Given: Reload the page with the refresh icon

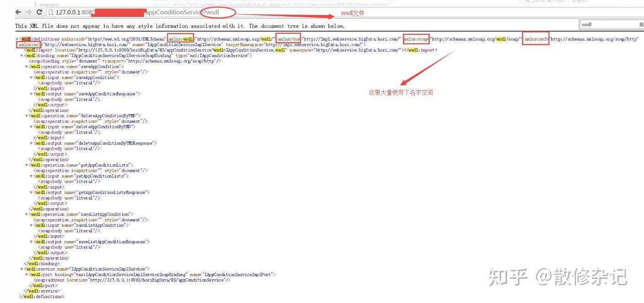Looking at the screenshot, I should pos(39,12).
